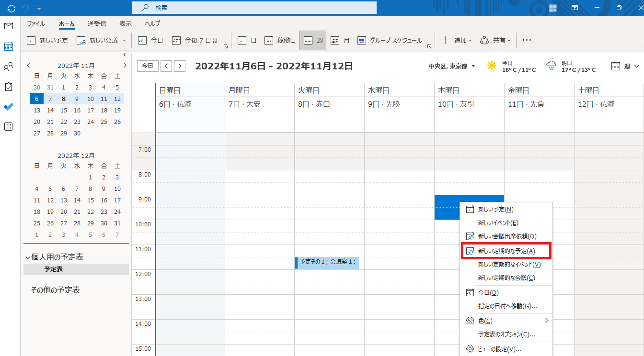Open the To Do checkmark icon

coord(9,107)
